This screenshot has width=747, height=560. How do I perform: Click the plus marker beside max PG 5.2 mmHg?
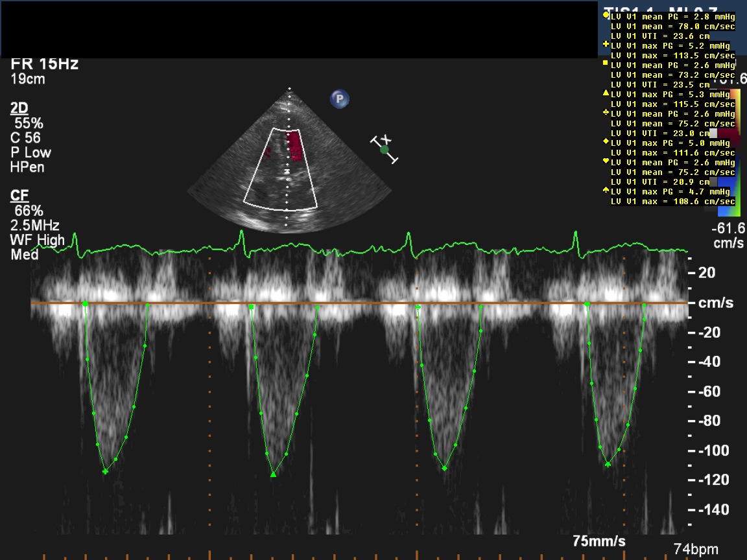coord(606,45)
